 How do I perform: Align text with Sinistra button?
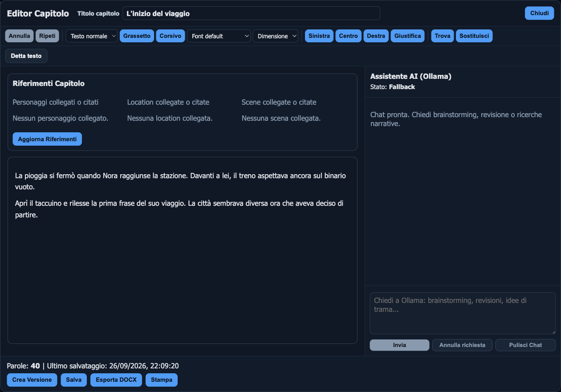click(319, 36)
